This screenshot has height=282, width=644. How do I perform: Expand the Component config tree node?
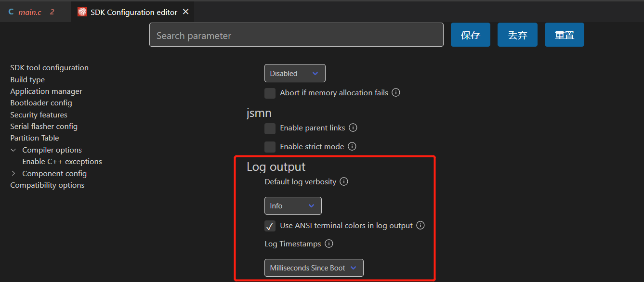pos(13,173)
